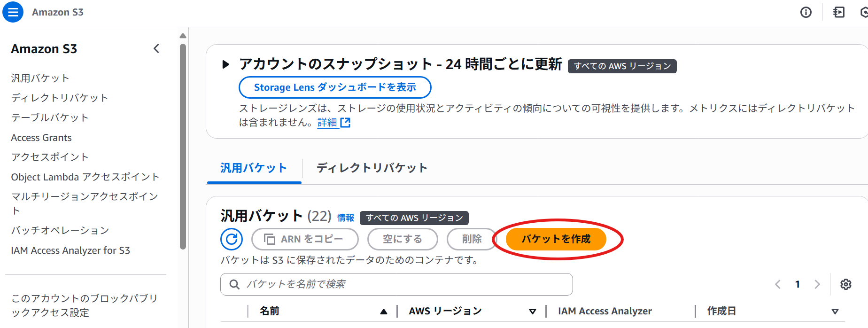
Task: Open Storage Lens ダッシュボードを表示 button
Action: pyautogui.click(x=335, y=87)
